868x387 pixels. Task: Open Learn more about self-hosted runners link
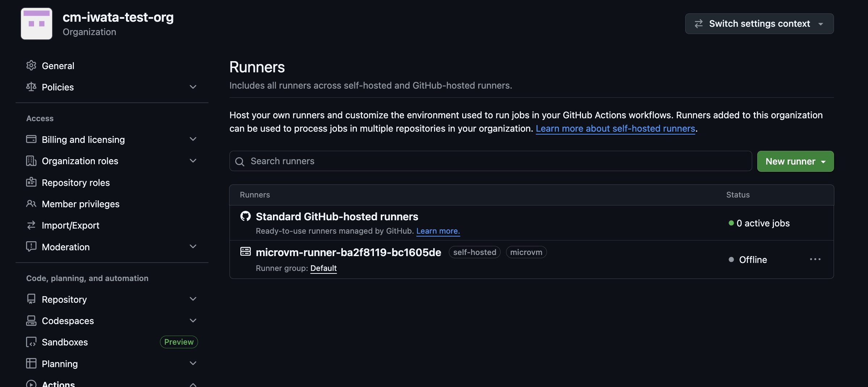[615, 128]
